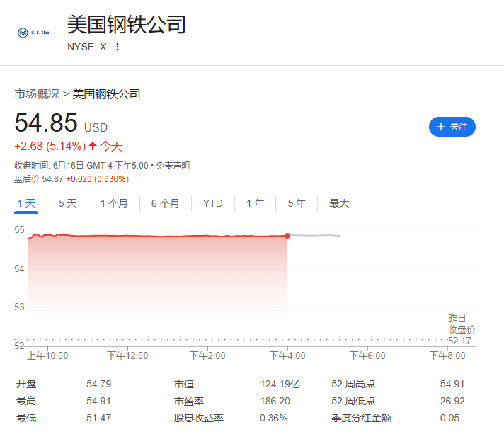The height and width of the screenshot is (437, 504).
Task: Click the 开盘 value 54.79
Action: (x=98, y=384)
